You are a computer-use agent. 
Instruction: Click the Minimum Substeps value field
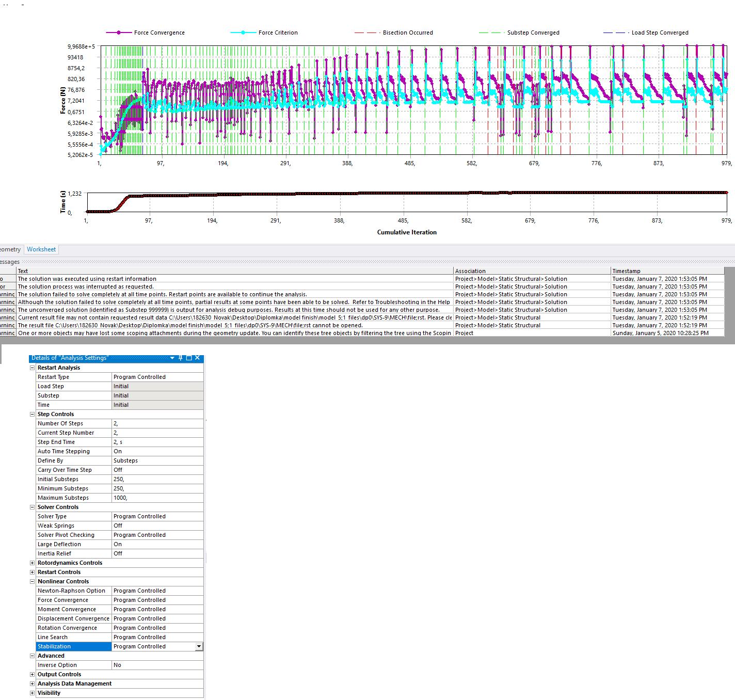click(x=157, y=488)
